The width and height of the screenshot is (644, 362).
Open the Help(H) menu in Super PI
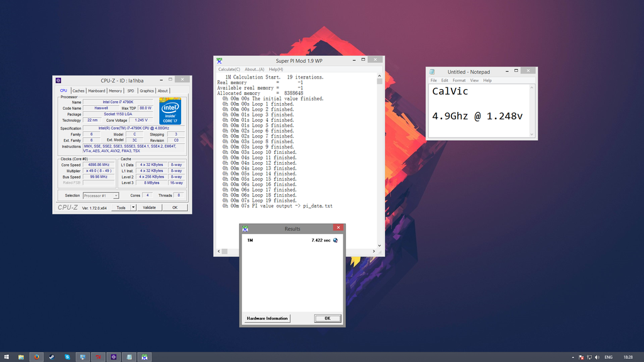coord(276,69)
